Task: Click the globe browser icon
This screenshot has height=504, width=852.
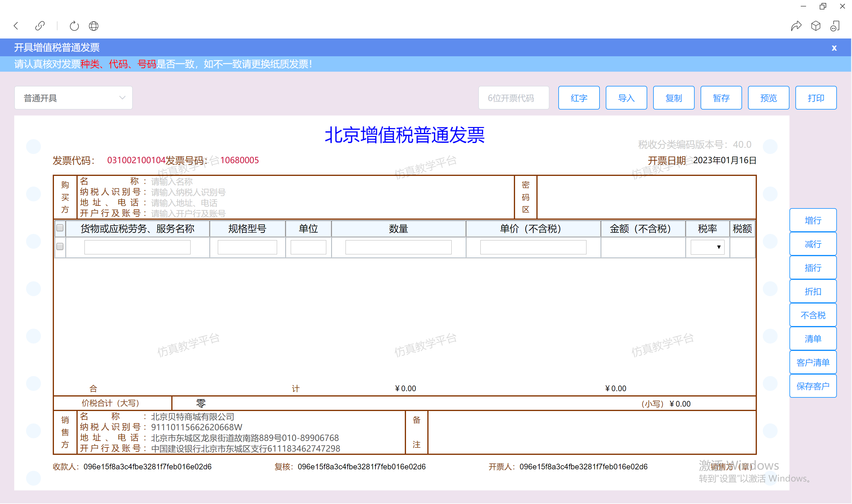Action: [93, 26]
